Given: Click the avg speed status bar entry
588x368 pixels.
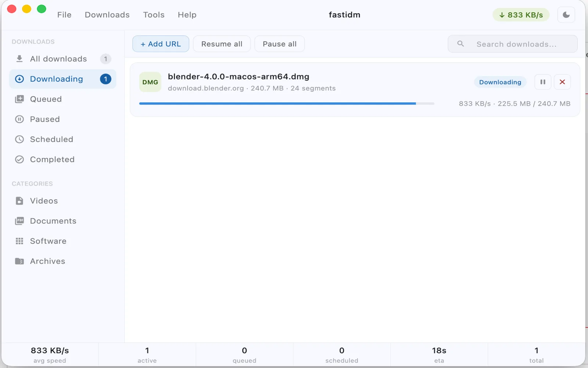Looking at the screenshot, I should 50,355.
